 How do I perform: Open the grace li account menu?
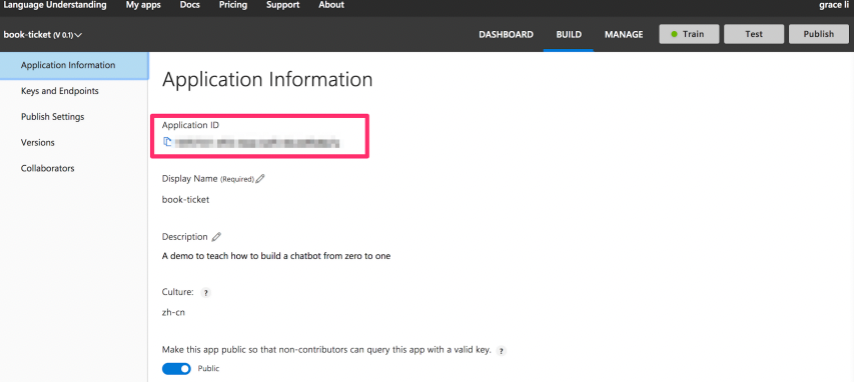tap(834, 5)
